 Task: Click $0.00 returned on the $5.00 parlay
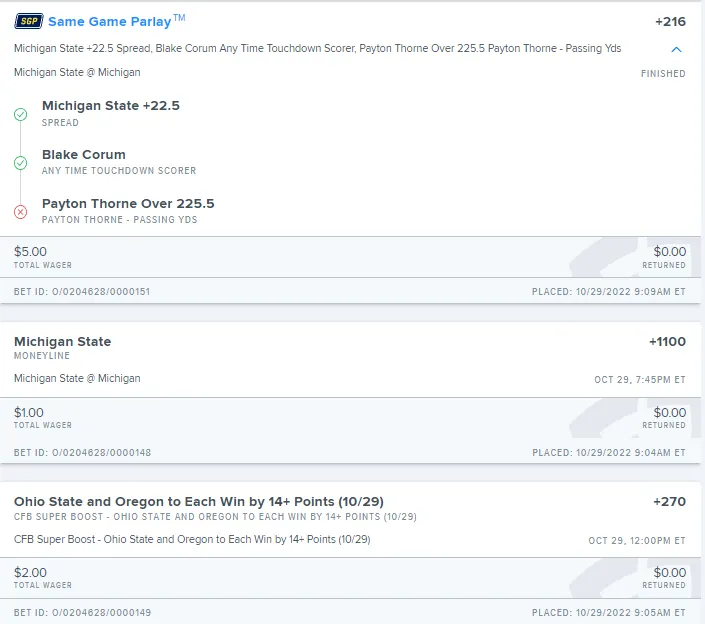(669, 252)
